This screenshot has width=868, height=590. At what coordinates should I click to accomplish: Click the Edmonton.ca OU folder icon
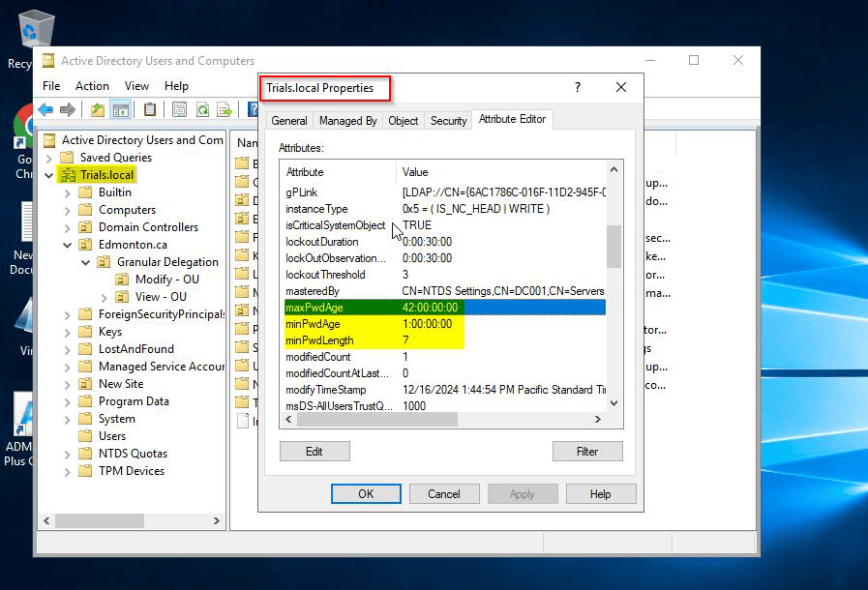(x=85, y=245)
